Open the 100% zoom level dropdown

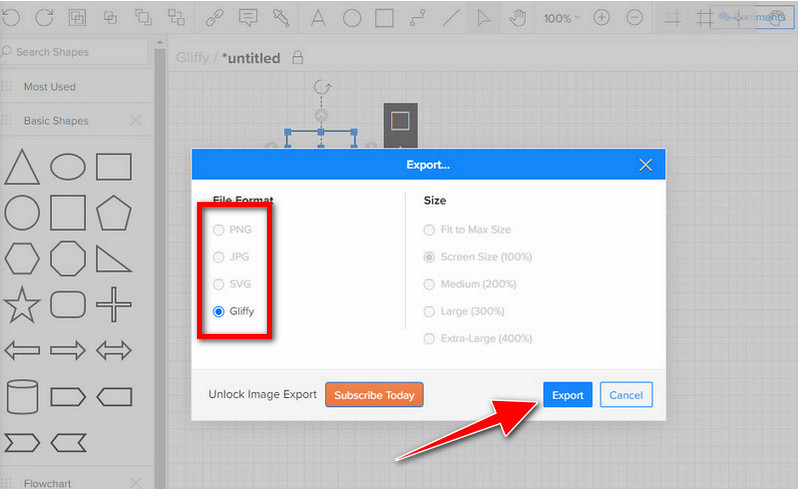[x=562, y=18]
